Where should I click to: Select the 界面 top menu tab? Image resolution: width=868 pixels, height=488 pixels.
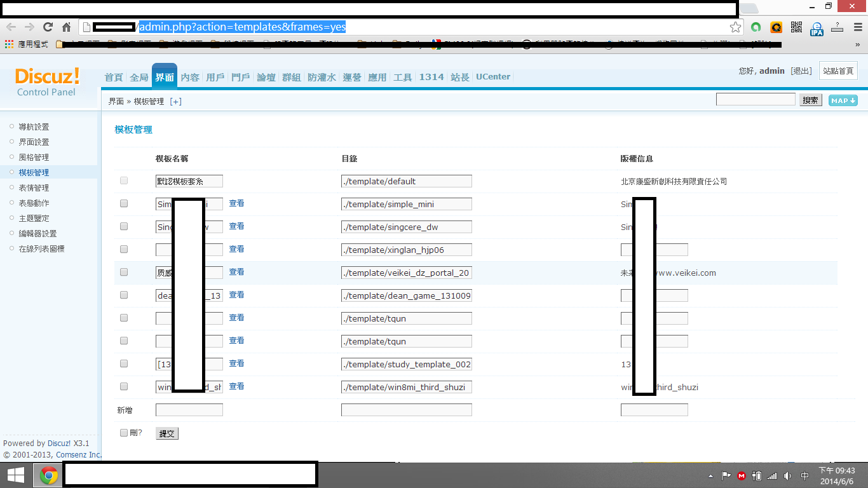click(165, 76)
